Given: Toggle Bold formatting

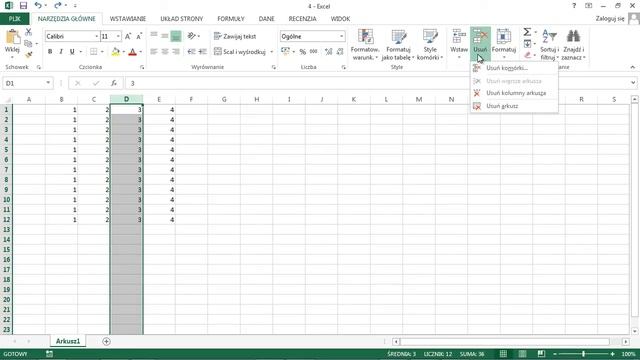Looking at the screenshot, I should pos(50,51).
